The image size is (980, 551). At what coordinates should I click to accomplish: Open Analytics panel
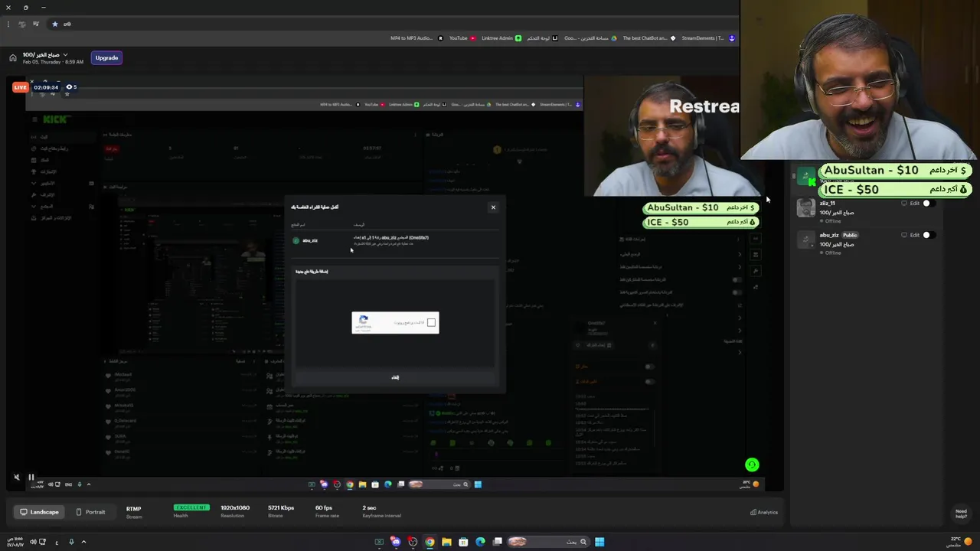pos(764,513)
